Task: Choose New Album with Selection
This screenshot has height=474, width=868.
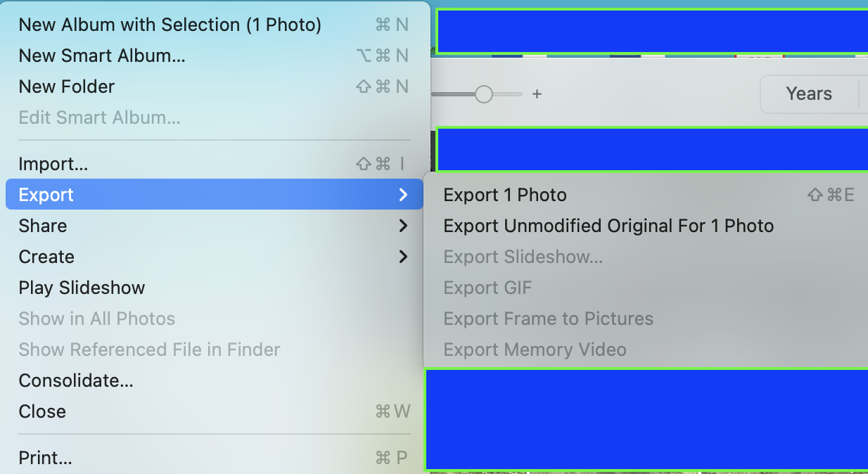Action: [170, 25]
